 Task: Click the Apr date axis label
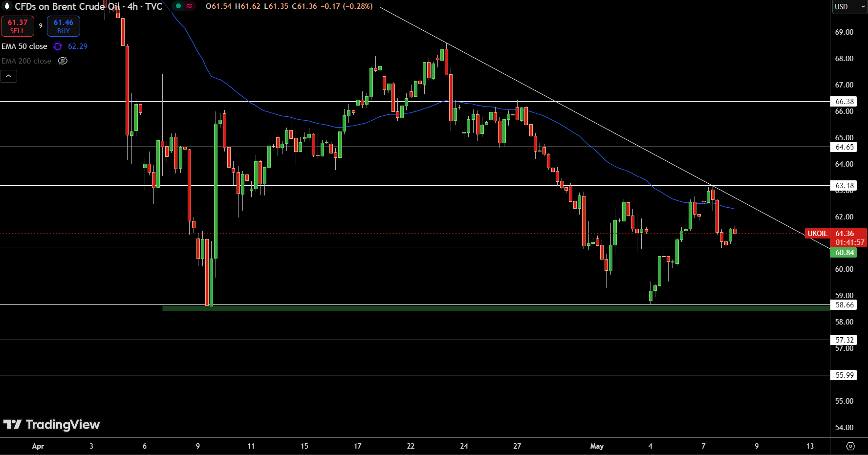pos(38,446)
